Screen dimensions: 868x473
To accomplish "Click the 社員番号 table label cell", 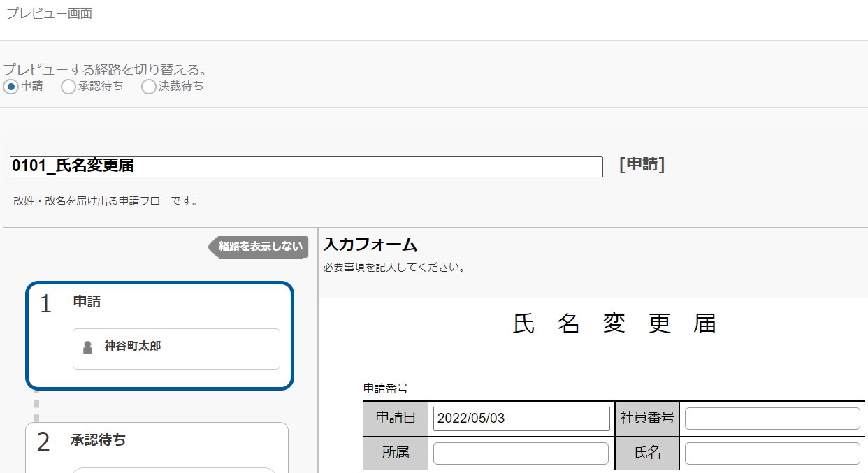I will tap(647, 418).
